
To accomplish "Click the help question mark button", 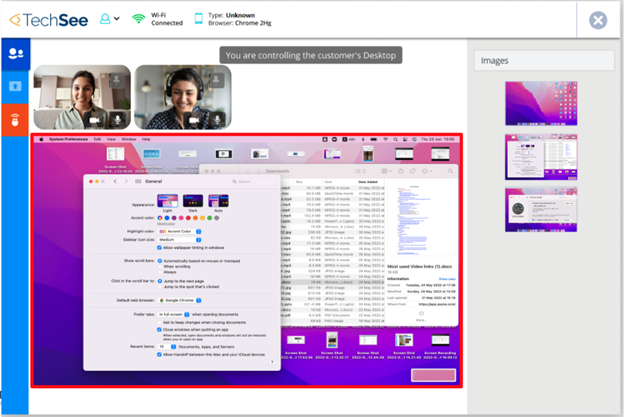I will pos(272,362).
